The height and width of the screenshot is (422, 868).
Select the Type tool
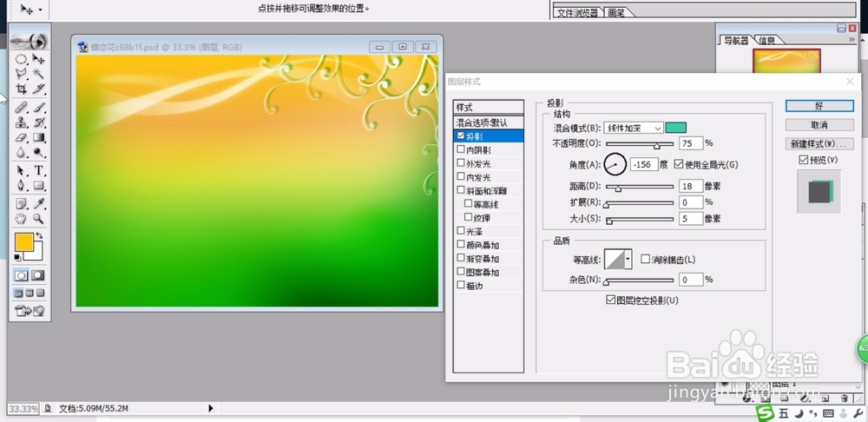(38, 170)
